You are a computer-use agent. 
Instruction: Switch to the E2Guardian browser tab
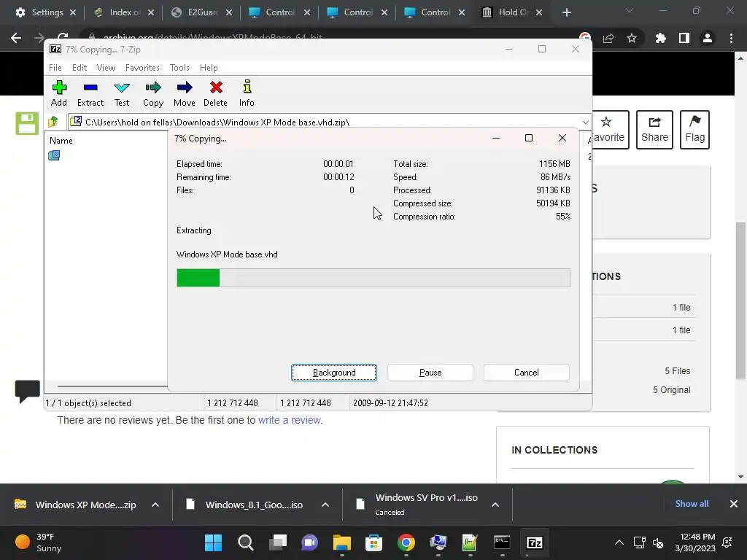coord(202,12)
